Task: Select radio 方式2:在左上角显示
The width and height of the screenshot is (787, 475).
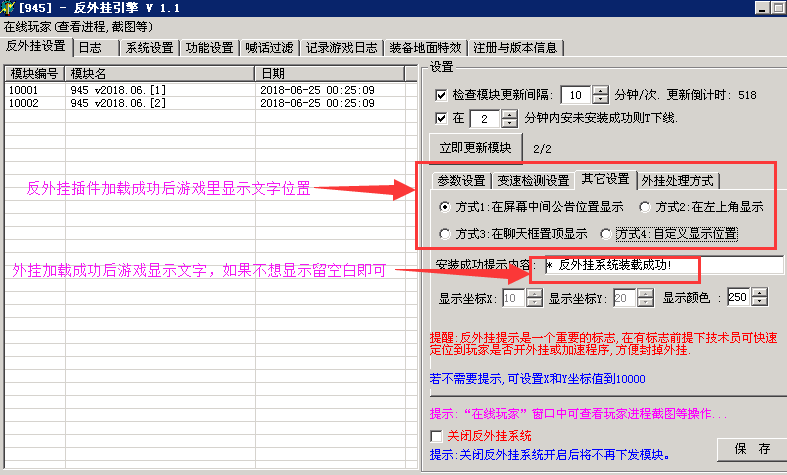Action: (646, 207)
